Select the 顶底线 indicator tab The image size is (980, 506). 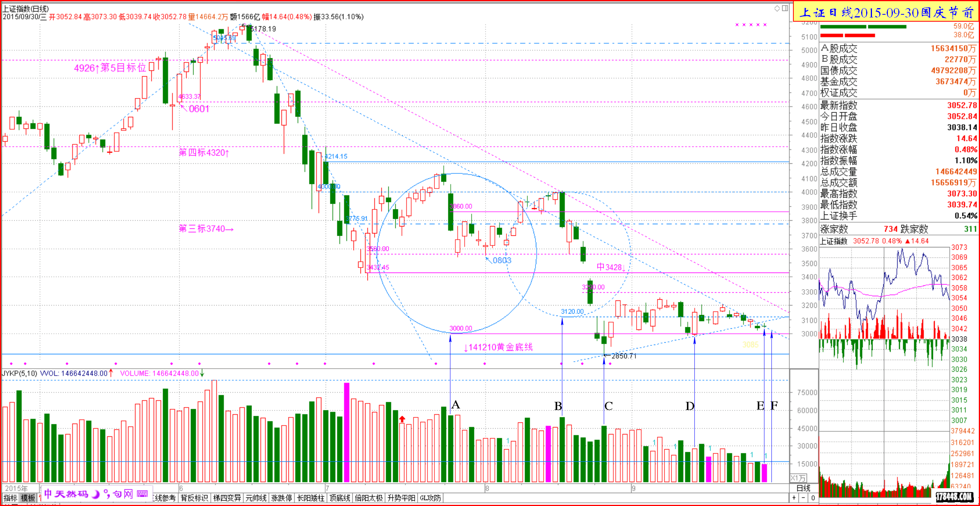(340, 498)
